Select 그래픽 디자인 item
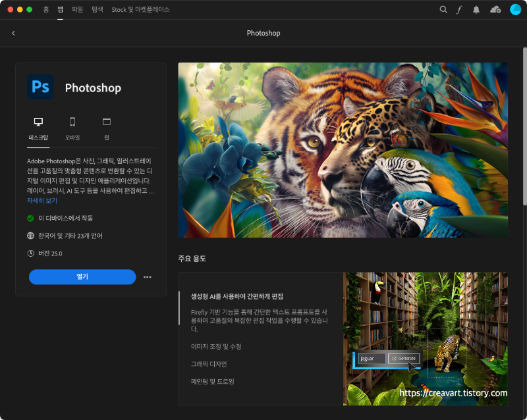 pyautogui.click(x=209, y=364)
